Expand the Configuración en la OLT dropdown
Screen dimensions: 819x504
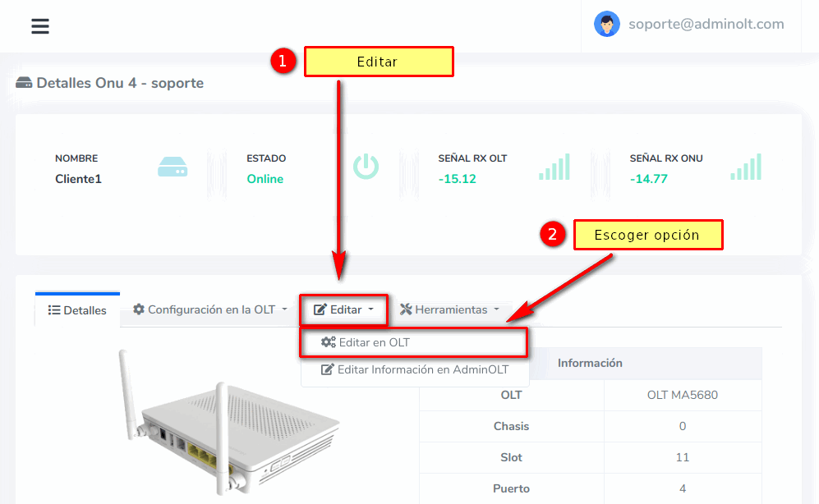click(x=210, y=309)
